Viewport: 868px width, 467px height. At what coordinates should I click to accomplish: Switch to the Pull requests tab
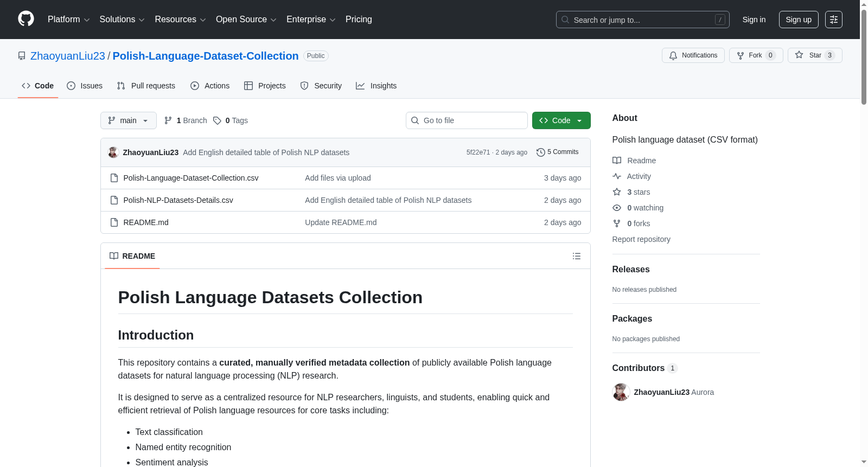[x=146, y=86]
